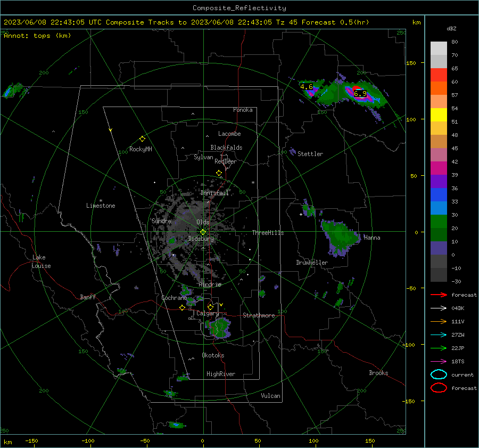Click the white 04DK arrow legend icon
Viewport: 479px width, 448px height.
pyautogui.click(x=439, y=308)
